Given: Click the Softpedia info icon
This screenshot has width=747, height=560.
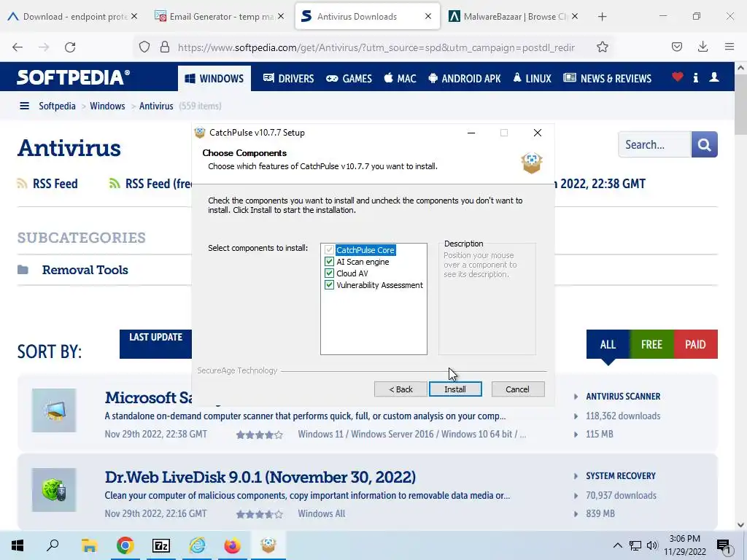Looking at the screenshot, I should point(695,77).
